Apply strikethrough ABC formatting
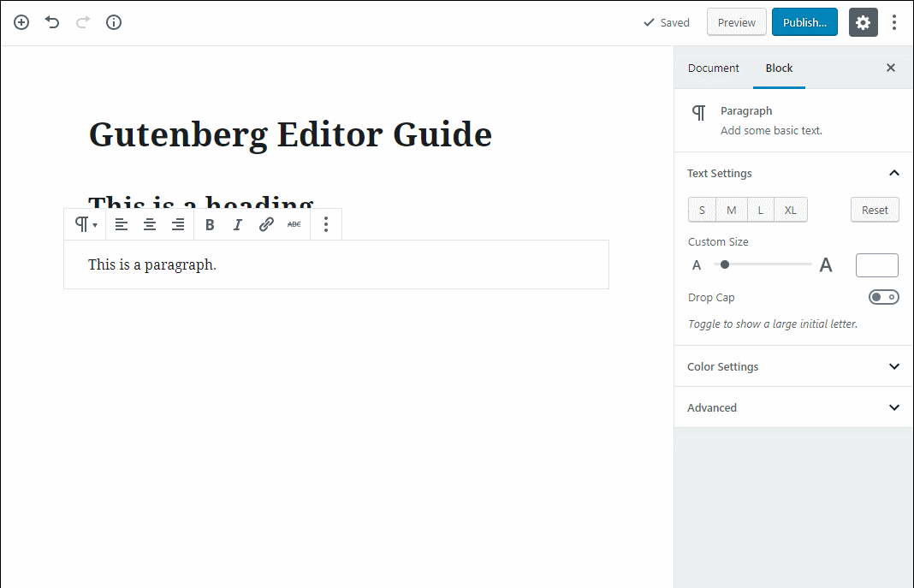 (x=294, y=224)
